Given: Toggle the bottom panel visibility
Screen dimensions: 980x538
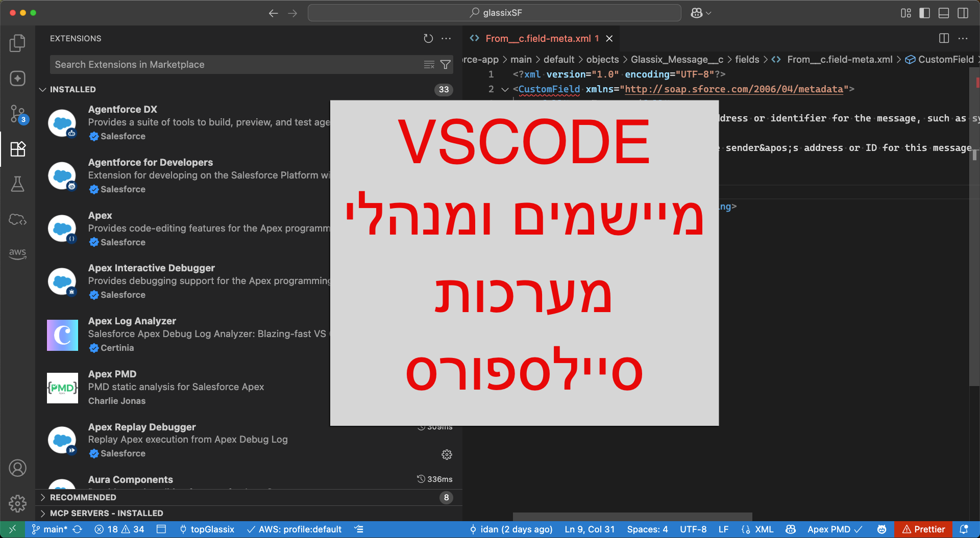Looking at the screenshot, I should pos(944,13).
